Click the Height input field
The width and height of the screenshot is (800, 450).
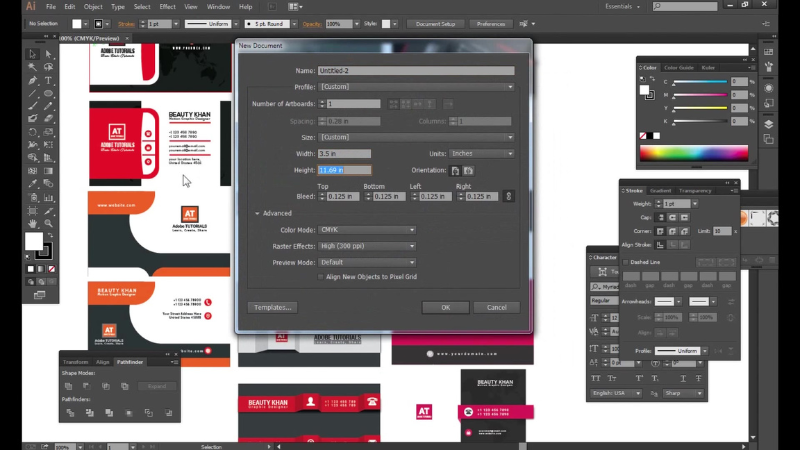(344, 170)
